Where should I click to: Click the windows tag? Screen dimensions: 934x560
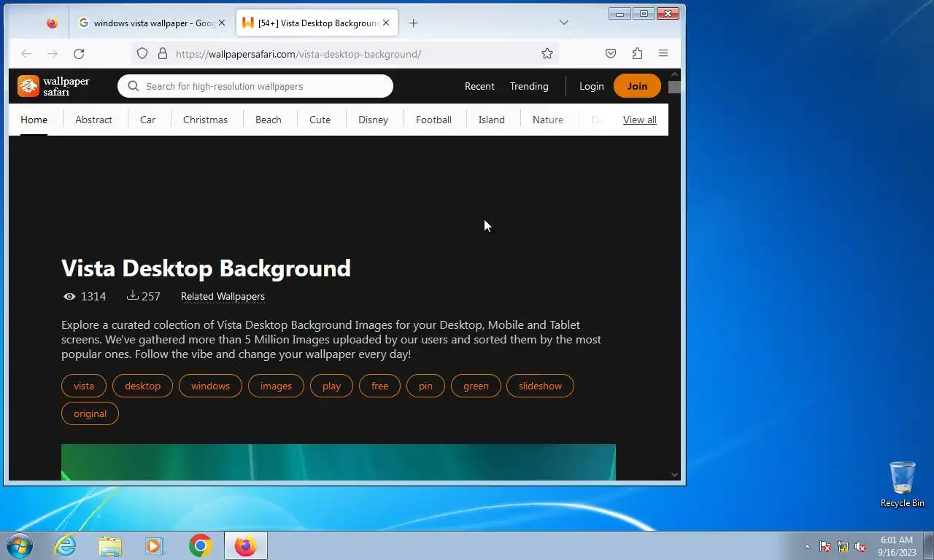(x=210, y=386)
